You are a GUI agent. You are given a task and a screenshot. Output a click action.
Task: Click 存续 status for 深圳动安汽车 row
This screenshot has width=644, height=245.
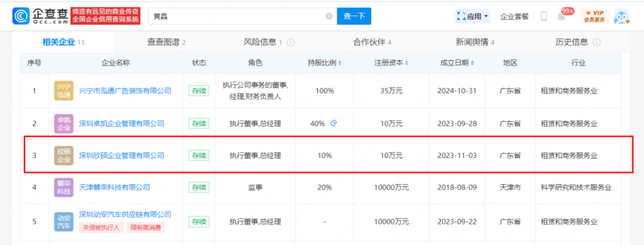(x=199, y=222)
